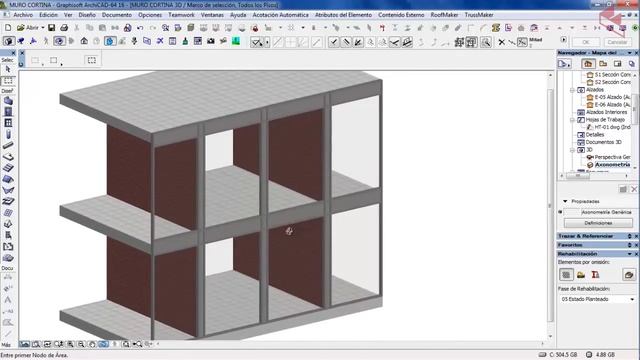
Task: Select the Window tool
Action: pos(8,123)
